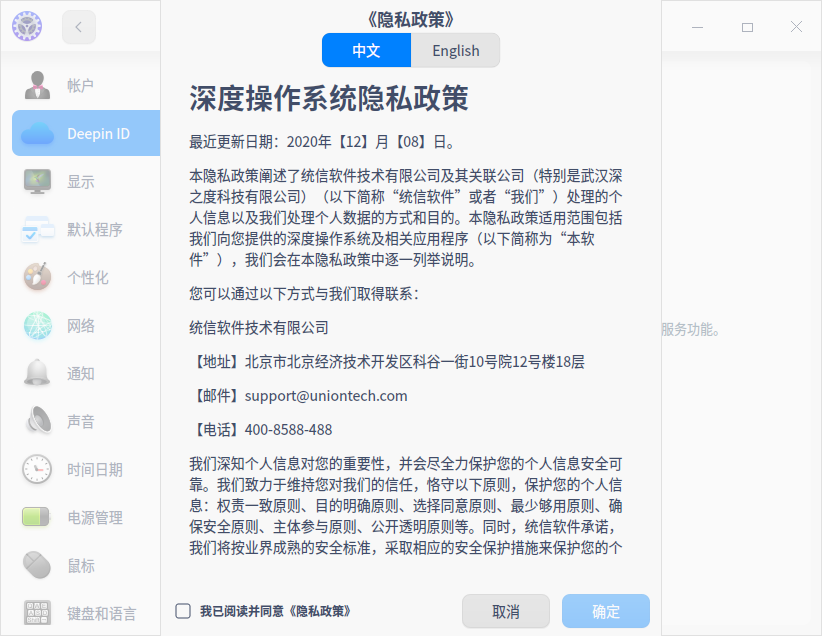Image resolution: width=822 pixels, height=636 pixels.
Task: Switch policy language to 中文
Action: coord(366,50)
